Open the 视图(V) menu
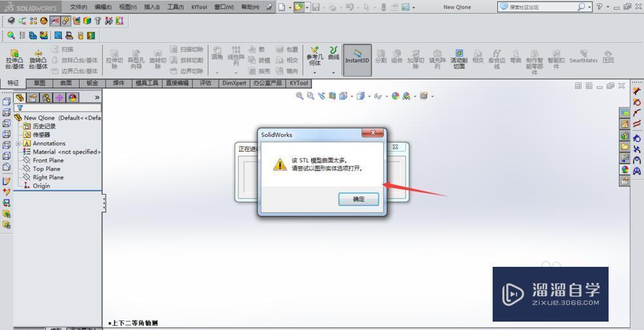The image size is (644, 330). pyautogui.click(x=128, y=7)
